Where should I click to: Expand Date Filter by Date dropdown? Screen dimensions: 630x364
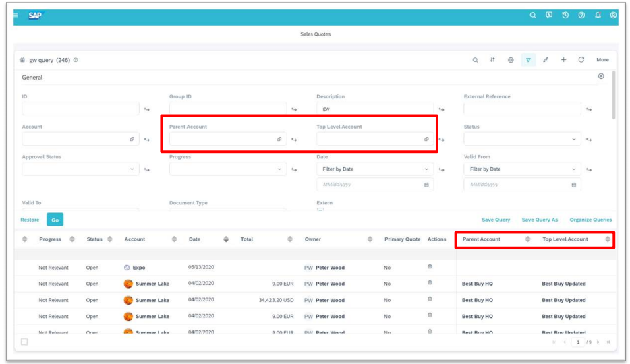[426, 169]
